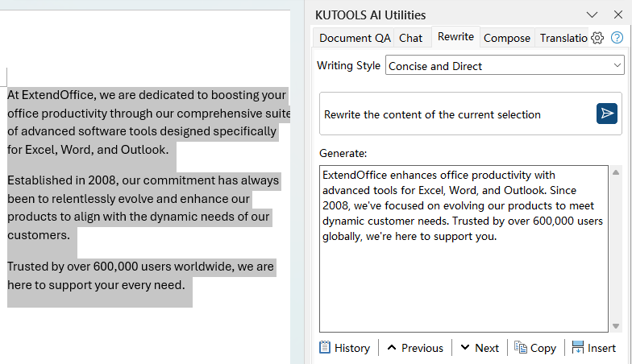Screen dimensions: 632x364
Task: Click the paragraph starting 'At ExtendOffice'
Action: pos(148,122)
